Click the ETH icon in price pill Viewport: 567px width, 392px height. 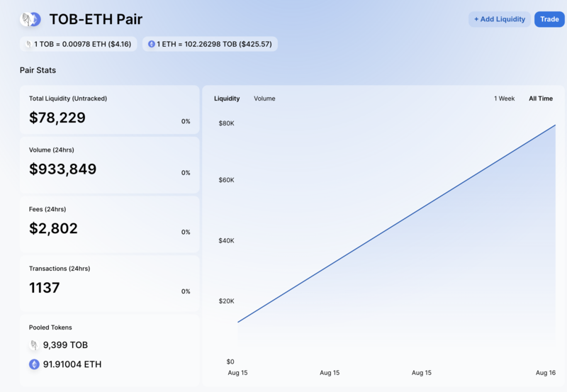(x=152, y=44)
